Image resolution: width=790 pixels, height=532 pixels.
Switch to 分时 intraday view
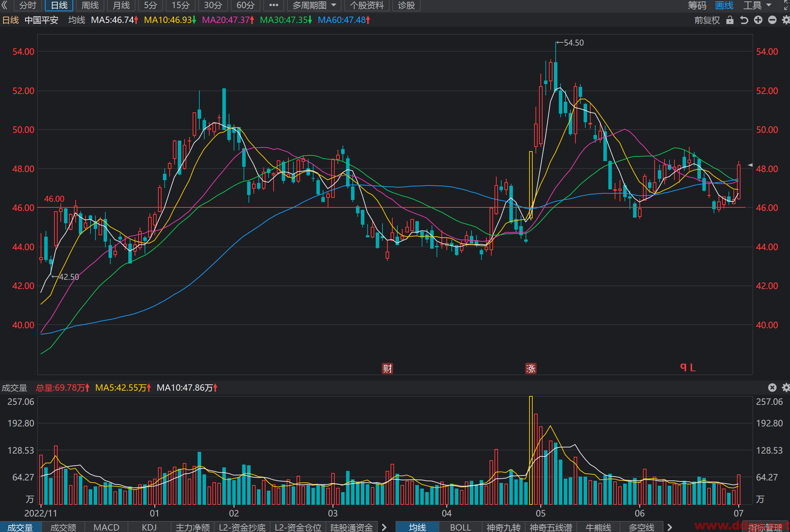[x=28, y=5]
